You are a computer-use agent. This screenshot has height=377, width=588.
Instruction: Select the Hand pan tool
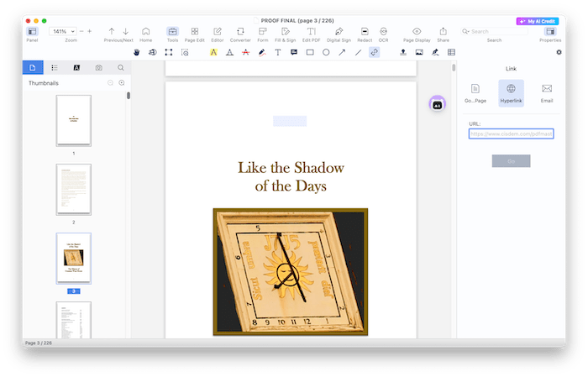pos(136,52)
